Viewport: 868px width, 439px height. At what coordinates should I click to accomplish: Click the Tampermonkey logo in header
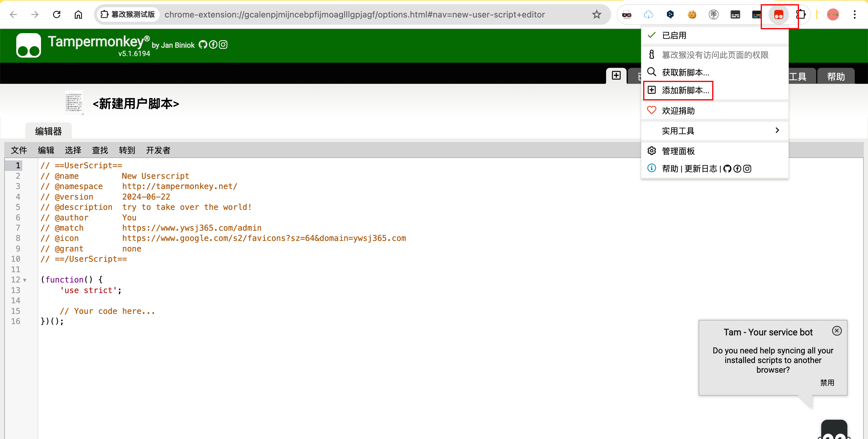coord(29,45)
